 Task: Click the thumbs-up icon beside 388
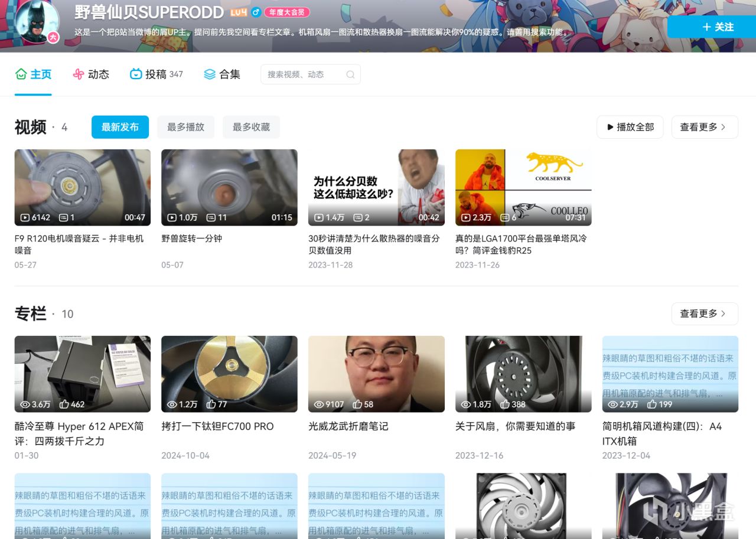505,404
